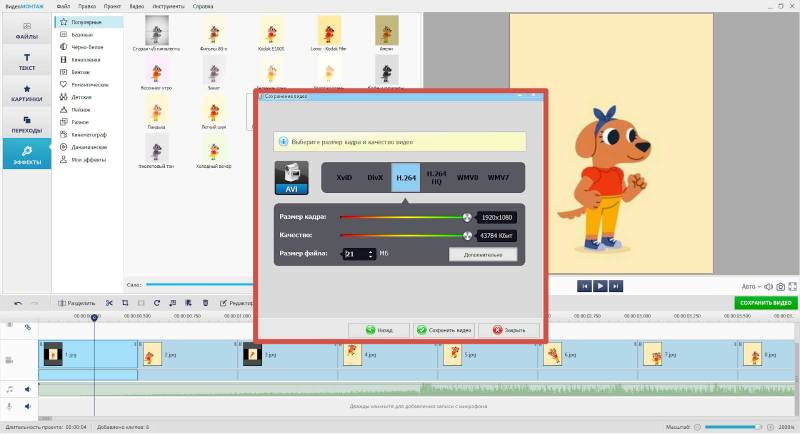Click the Размер кадра slider handle
800x434 pixels.
point(467,217)
